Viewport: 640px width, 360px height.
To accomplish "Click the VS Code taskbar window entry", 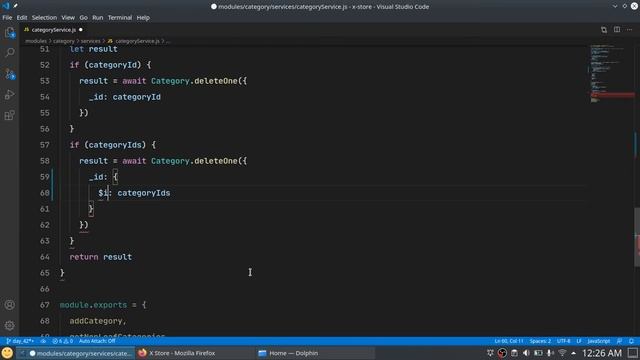I will [76, 353].
